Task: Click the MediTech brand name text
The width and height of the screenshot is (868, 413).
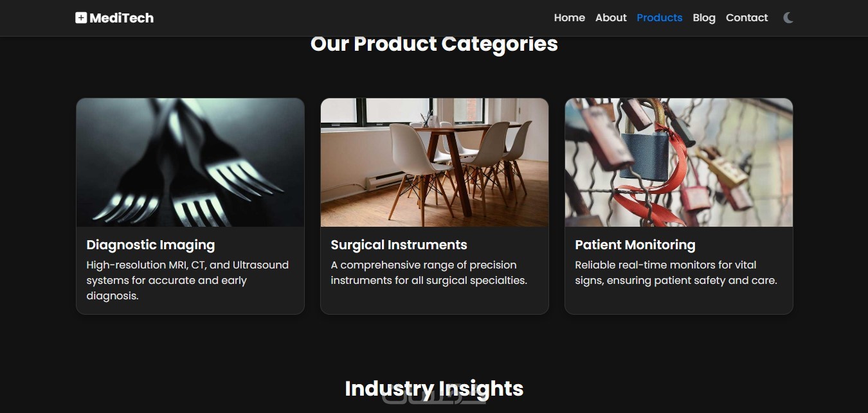Action: pos(122,18)
